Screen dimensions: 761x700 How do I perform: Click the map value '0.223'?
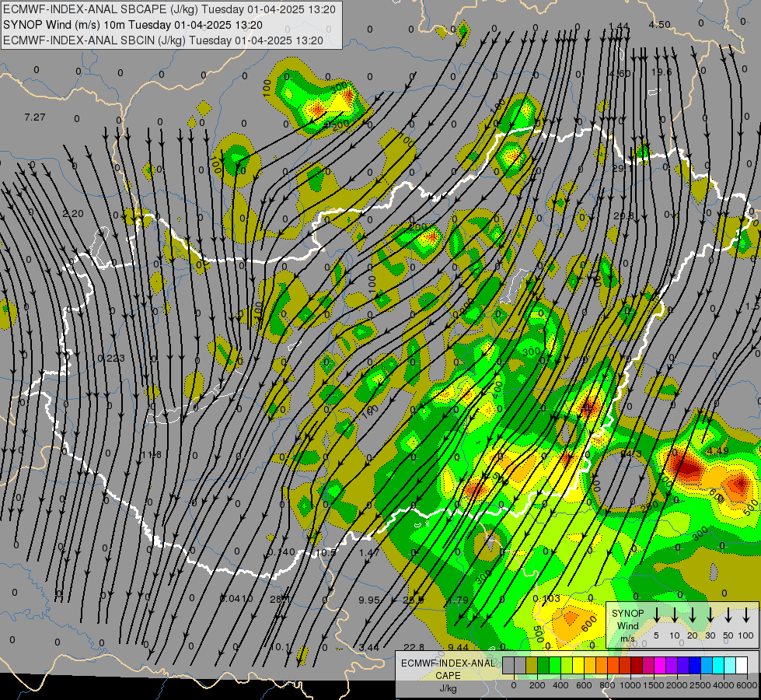pos(111,359)
